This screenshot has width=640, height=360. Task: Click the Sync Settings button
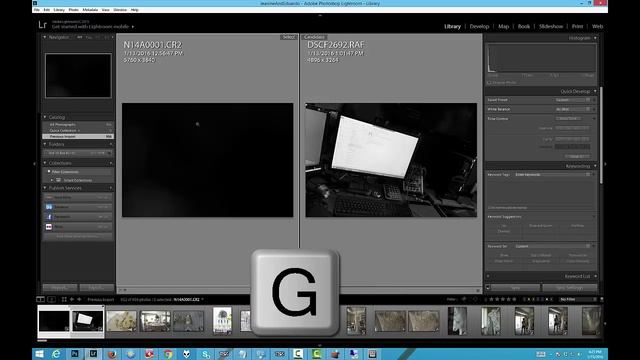point(569,288)
